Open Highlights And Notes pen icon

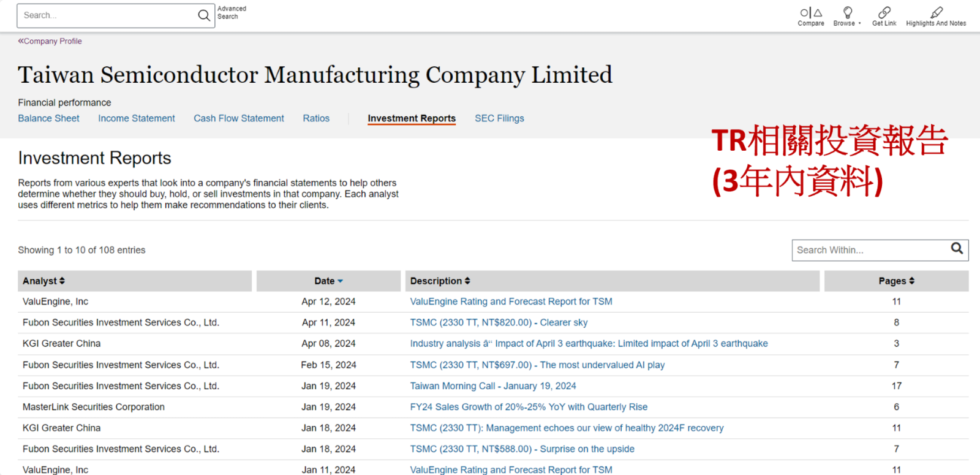pyautogui.click(x=936, y=12)
